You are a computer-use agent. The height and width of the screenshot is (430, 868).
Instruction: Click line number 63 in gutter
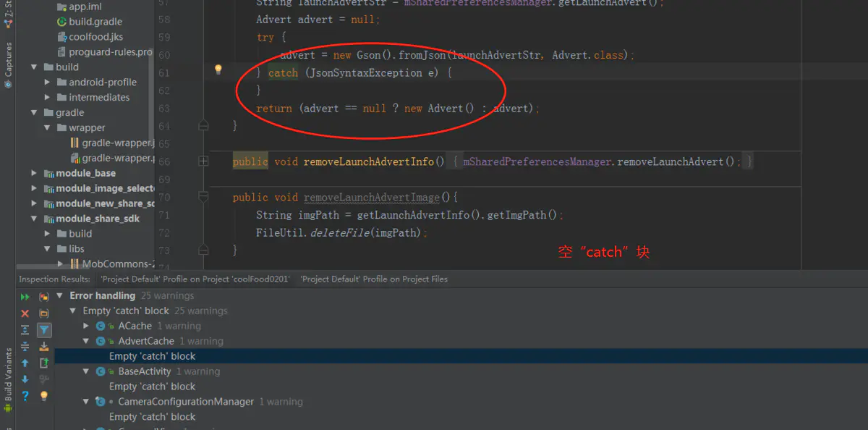coord(163,109)
